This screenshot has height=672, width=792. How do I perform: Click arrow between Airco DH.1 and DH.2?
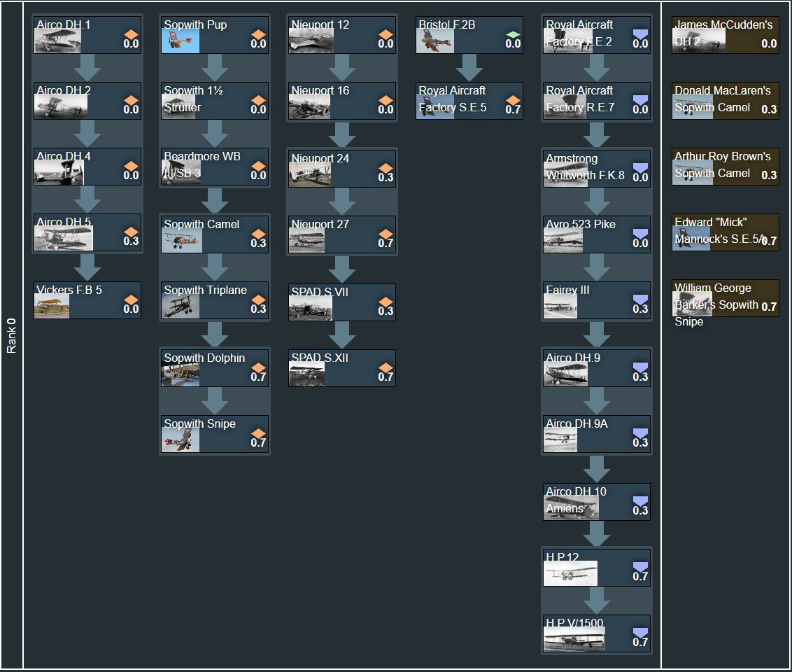point(87,68)
